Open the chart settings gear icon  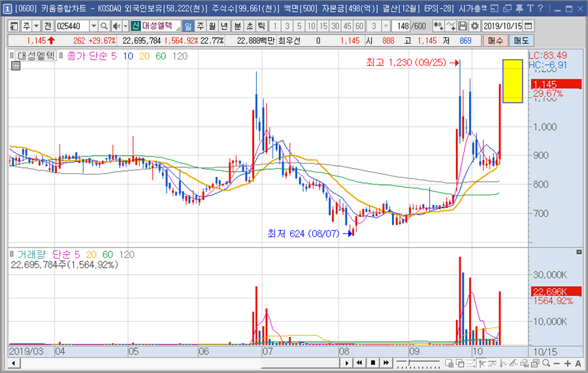point(475,26)
